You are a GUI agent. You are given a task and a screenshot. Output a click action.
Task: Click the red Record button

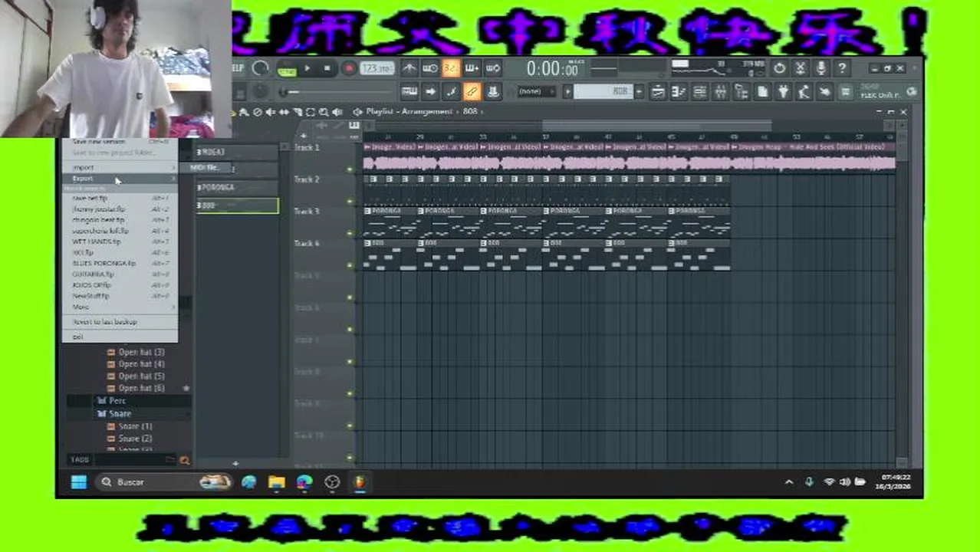349,69
